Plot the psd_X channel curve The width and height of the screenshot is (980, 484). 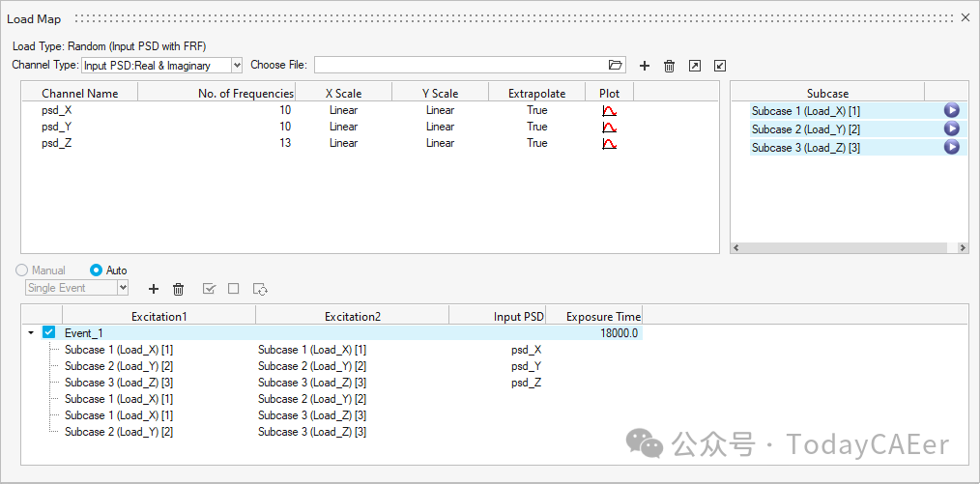click(x=610, y=110)
